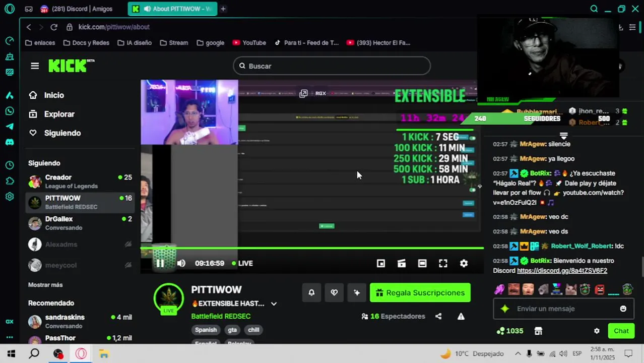644x363 pixels.
Task: Reload the Kick page
Action: (54, 27)
